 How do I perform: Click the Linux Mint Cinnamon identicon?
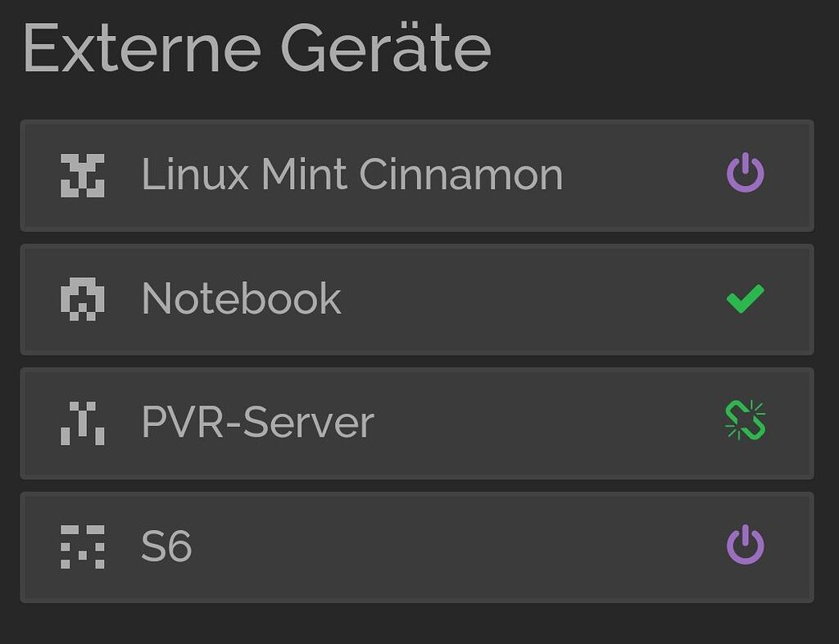point(83,175)
